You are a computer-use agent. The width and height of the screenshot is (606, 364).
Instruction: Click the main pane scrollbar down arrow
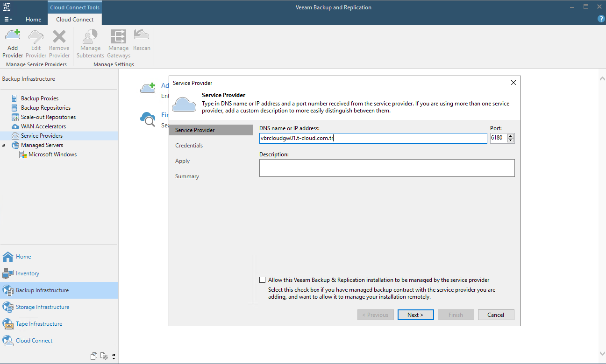click(x=602, y=353)
